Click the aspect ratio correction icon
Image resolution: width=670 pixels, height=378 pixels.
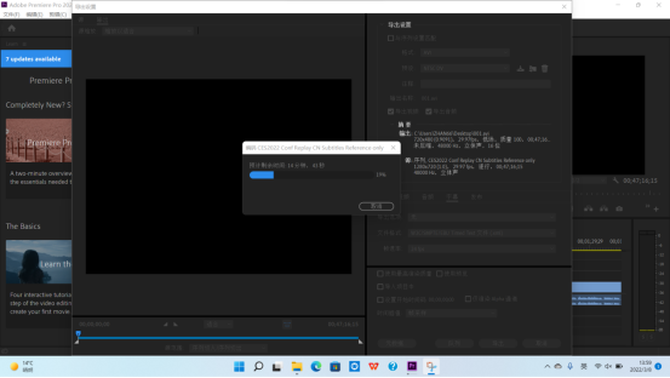pos(287,324)
